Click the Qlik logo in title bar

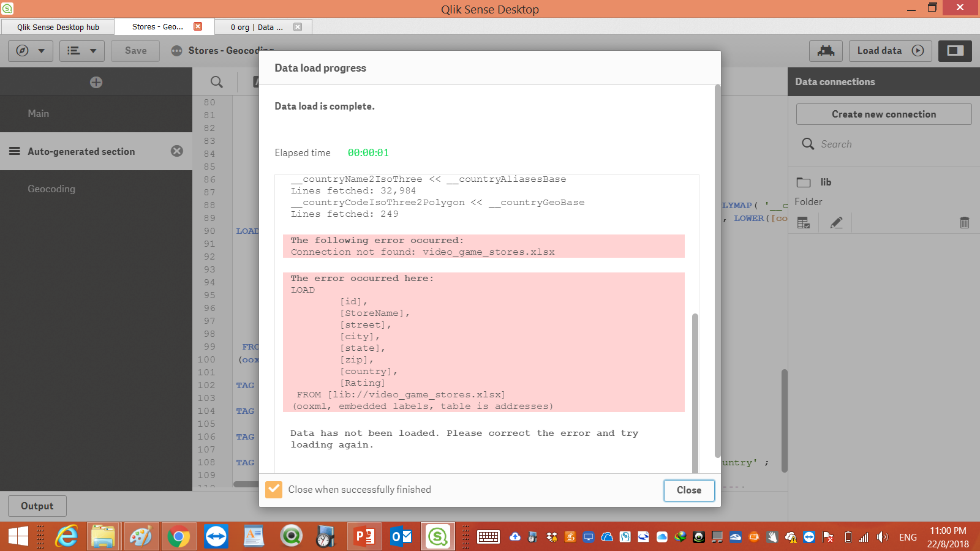(7, 9)
